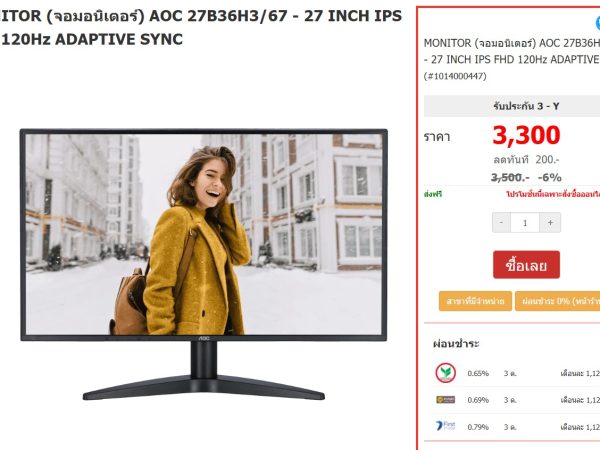This screenshot has width=600, height=450.
Task: Click the product name in the red purchase box
Action: coord(512,51)
